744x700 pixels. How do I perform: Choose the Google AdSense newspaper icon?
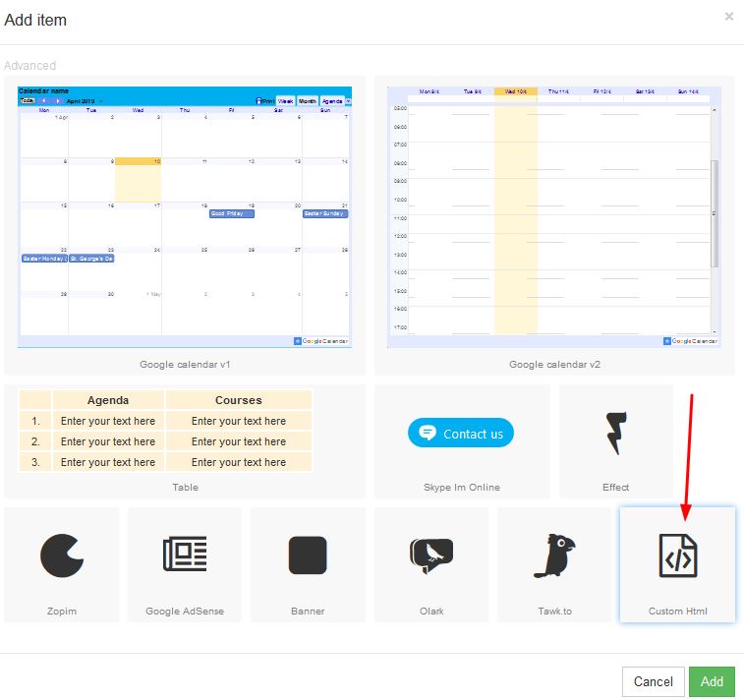tap(184, 555)
